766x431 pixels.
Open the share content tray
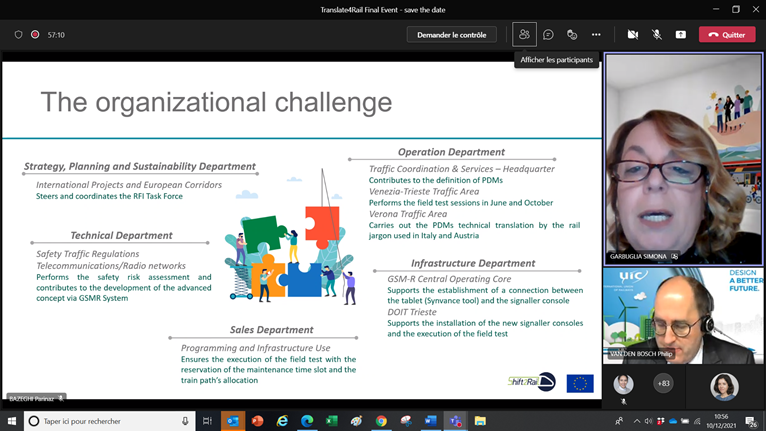coord(681,34)
